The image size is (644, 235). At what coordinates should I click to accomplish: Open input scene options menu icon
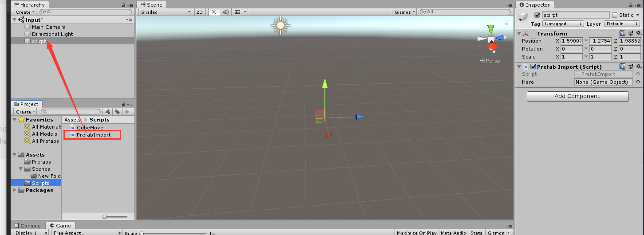(129, 20)
